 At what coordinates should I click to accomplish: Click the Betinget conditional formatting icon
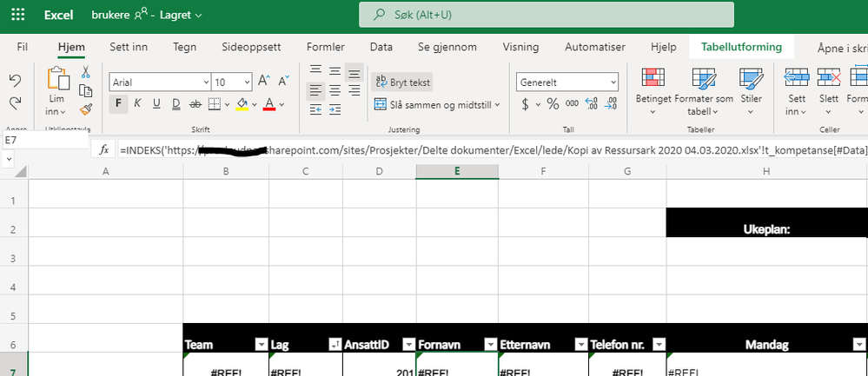click(653, 77)
